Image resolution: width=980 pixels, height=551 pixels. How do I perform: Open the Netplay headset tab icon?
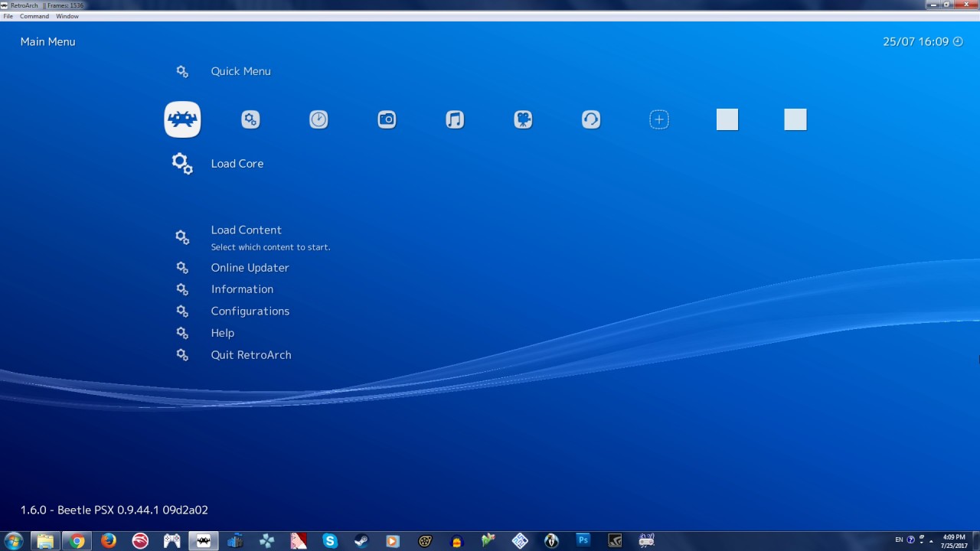591,119
